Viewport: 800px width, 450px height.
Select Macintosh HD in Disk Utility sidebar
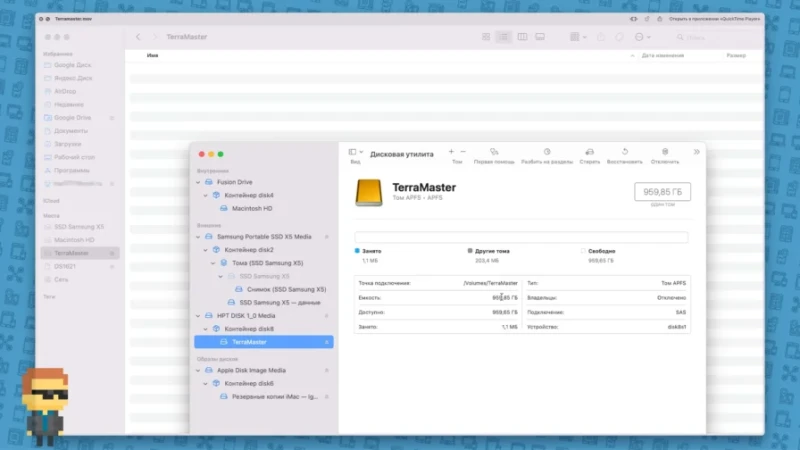(x=252, y=209)
